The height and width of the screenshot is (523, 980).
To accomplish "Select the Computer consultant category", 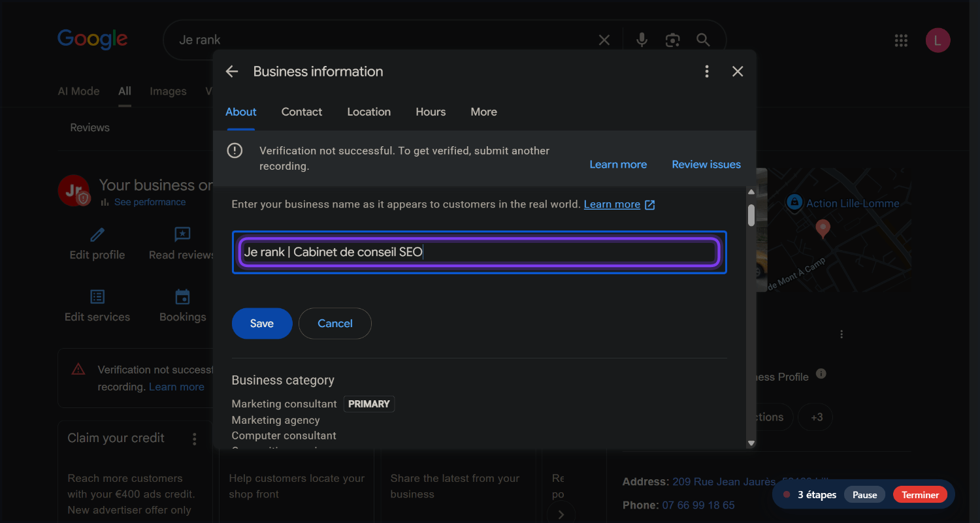I will pos(284,436).
